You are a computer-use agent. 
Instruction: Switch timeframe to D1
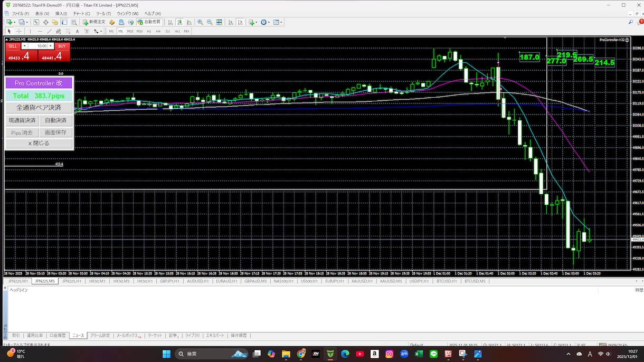click(x=168, y=31)
